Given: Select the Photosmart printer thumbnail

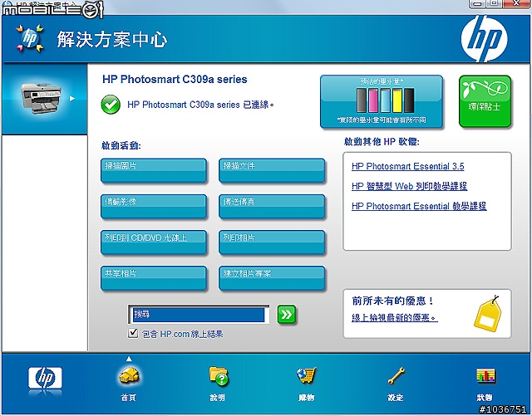Looking at the screenshot, I should click(x=41, y=98).
